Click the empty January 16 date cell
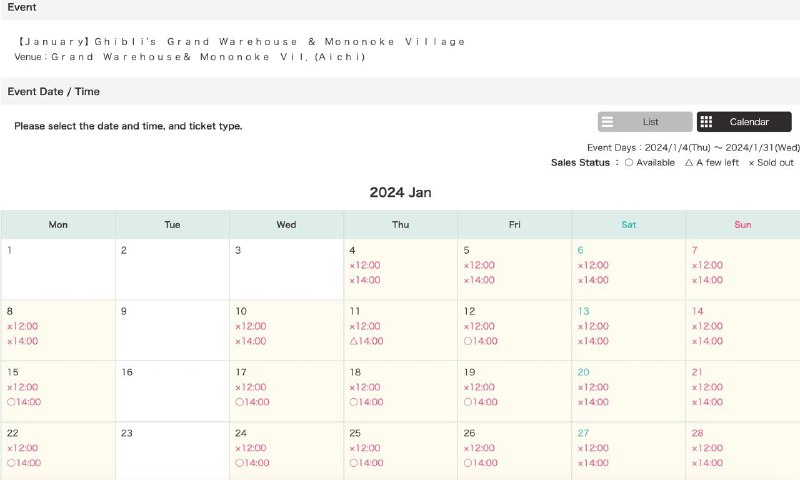 [172, 390]
